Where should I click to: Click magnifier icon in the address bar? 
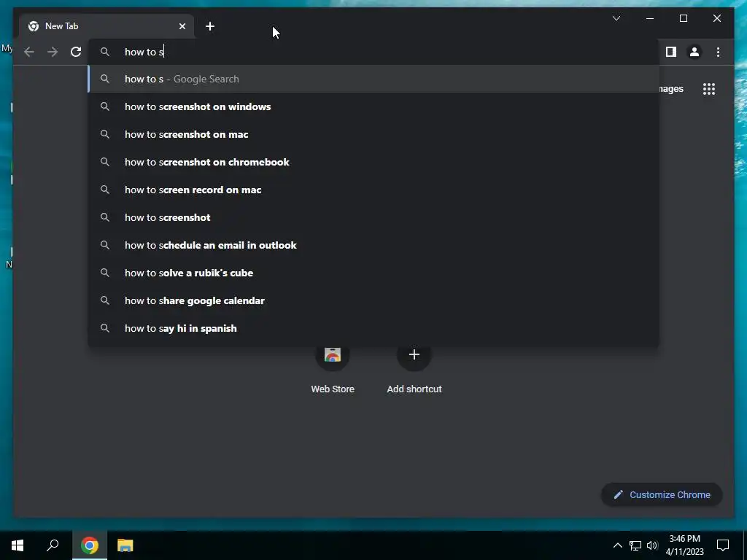[x=105, y=52]
